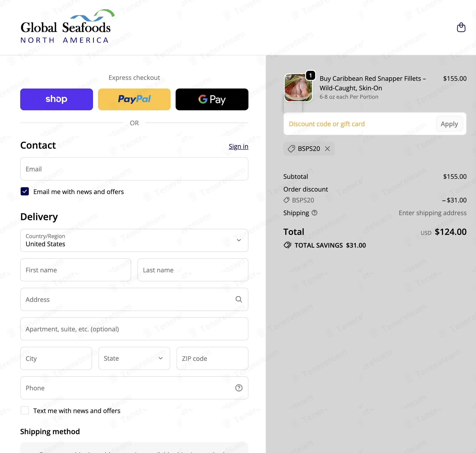Image resolution: width=476 pixels, height=453 pixels.
Task: Click the item quantity badge showing 1
Action: click(310, 75)
